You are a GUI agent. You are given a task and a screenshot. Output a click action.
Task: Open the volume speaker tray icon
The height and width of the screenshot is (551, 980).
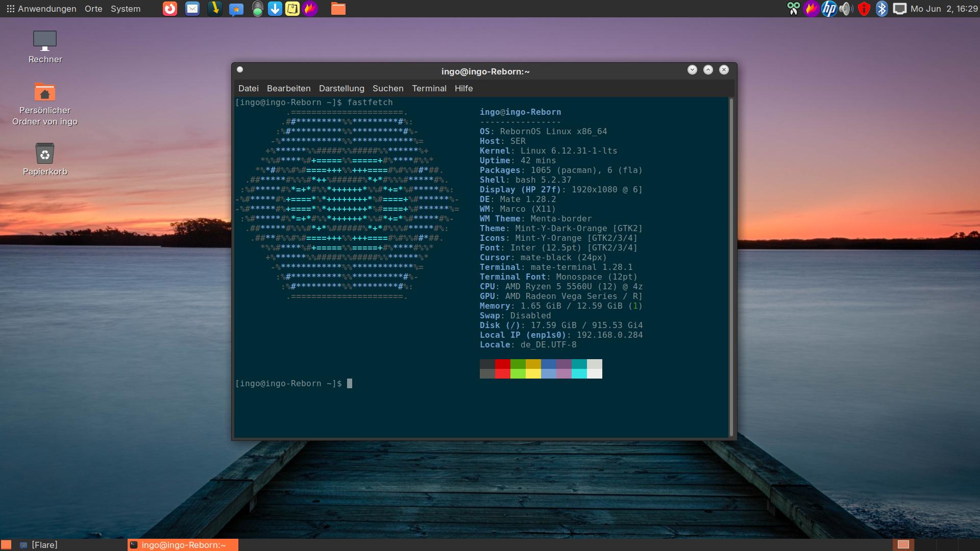[846, 9]
